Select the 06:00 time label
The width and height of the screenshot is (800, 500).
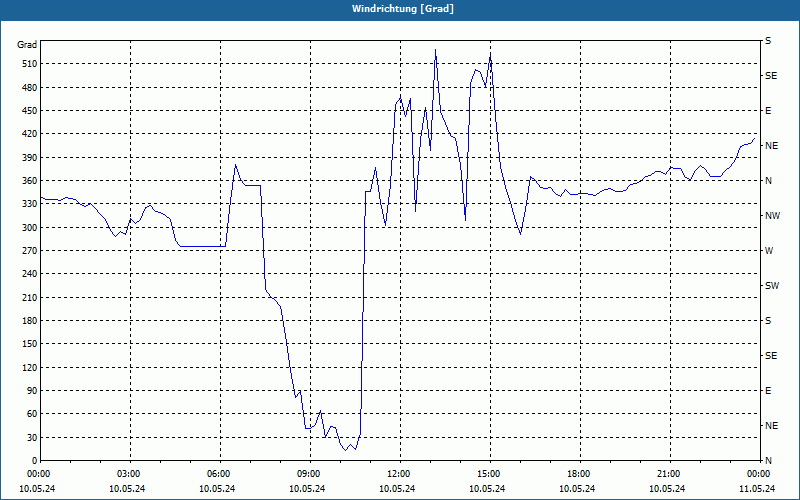pos(217,474)
